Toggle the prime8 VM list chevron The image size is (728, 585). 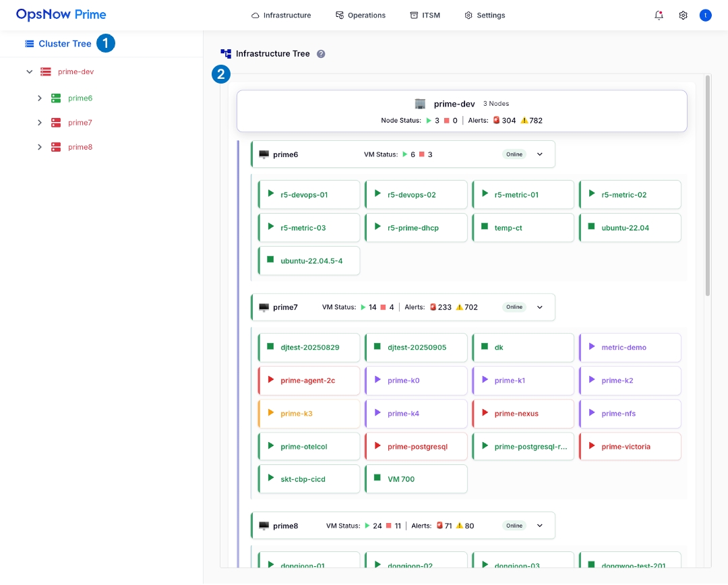539,526
